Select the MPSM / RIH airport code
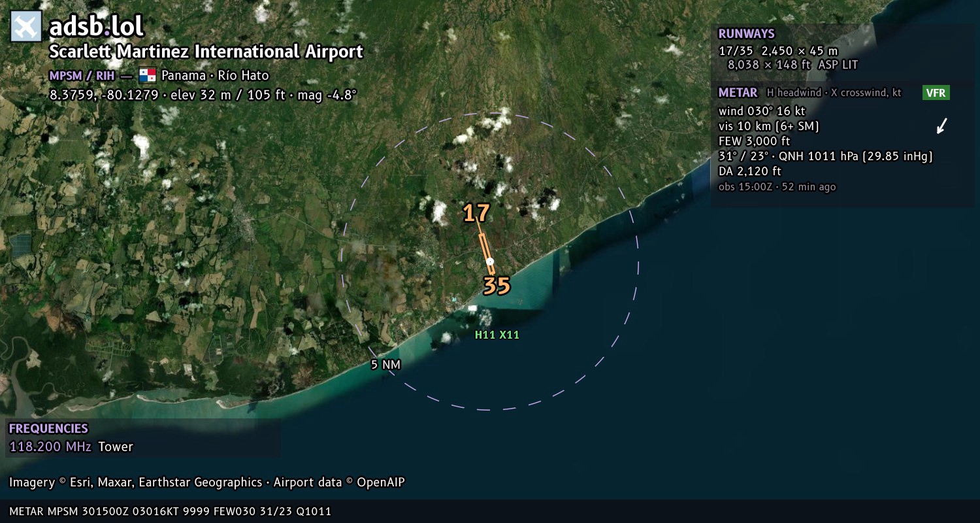This screenshot has width=980, height=523. [x=82, y=75]
